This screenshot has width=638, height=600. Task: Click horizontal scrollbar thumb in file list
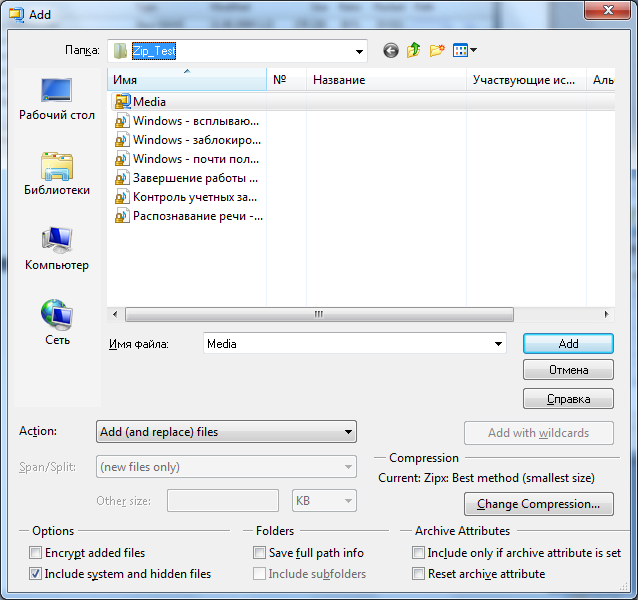click(319, 314)
